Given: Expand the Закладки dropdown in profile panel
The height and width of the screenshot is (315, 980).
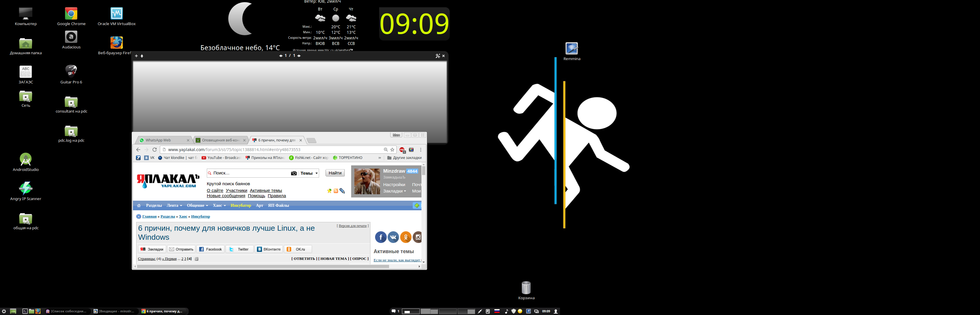Looking at the screenshot, I should pos(395,191).
